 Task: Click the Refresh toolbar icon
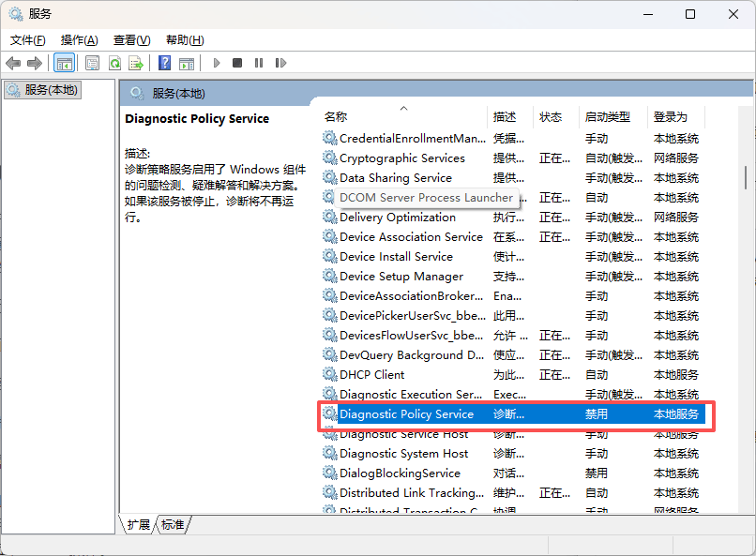point(114,63)
